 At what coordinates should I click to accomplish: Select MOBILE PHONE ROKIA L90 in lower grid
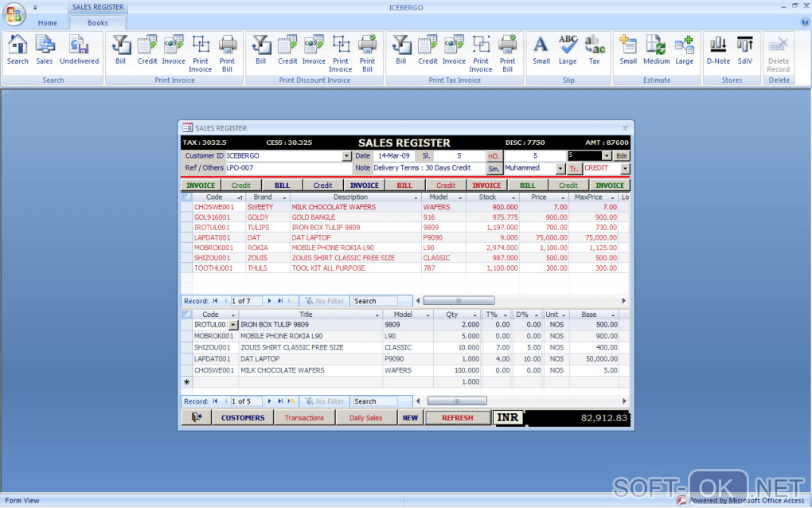tap(405, 336)
